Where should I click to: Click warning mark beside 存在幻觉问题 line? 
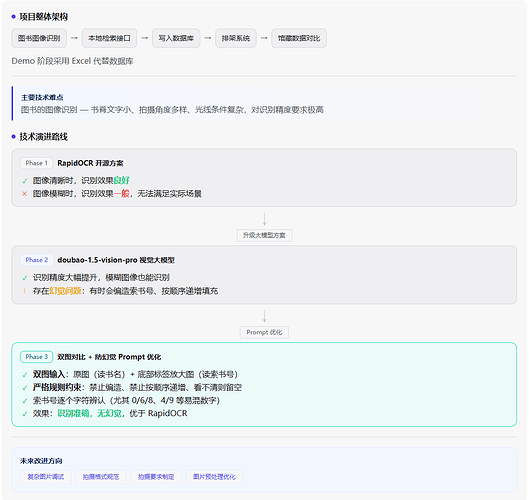(x=24, y=291)
